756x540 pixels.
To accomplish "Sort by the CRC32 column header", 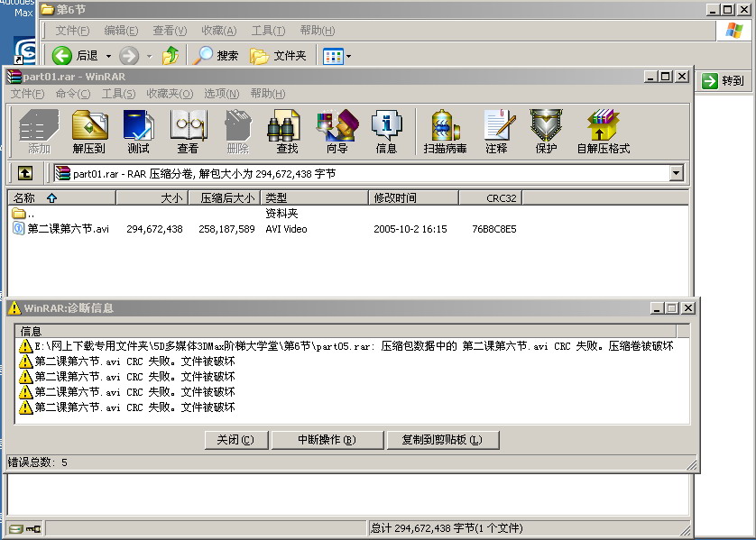I will point(491,198).
